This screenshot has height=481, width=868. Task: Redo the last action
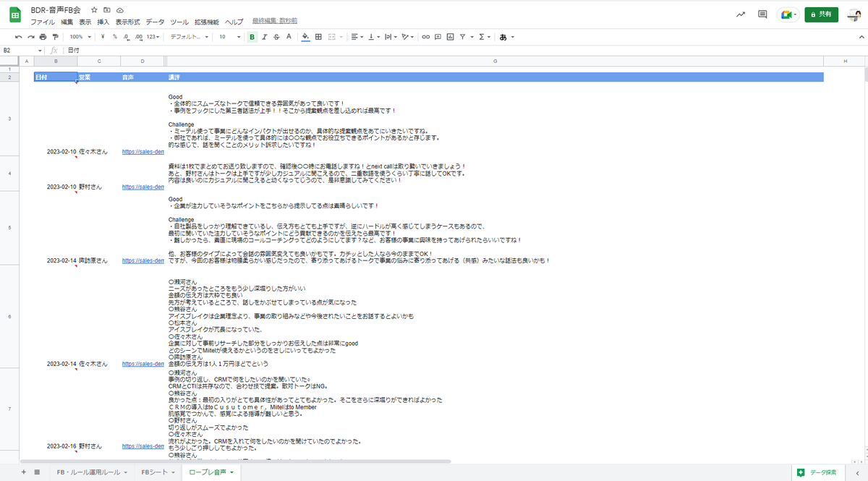[30, 36]
